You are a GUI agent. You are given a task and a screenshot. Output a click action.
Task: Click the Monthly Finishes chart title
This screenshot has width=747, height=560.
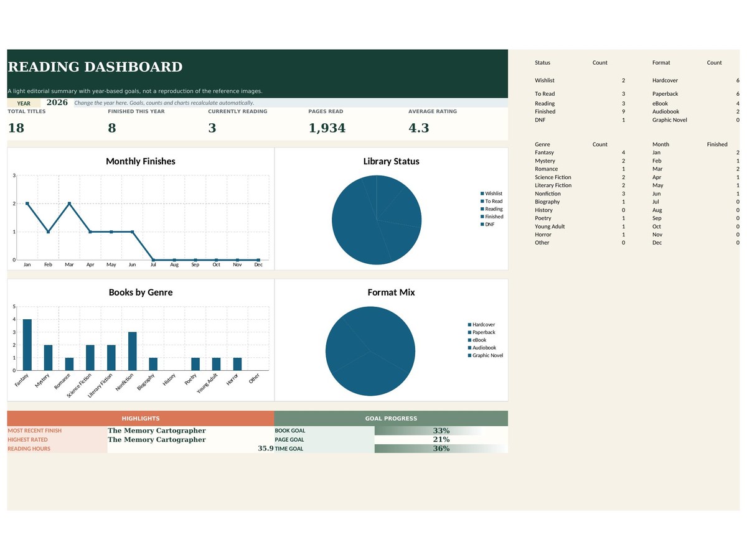(x=141, y=161)
